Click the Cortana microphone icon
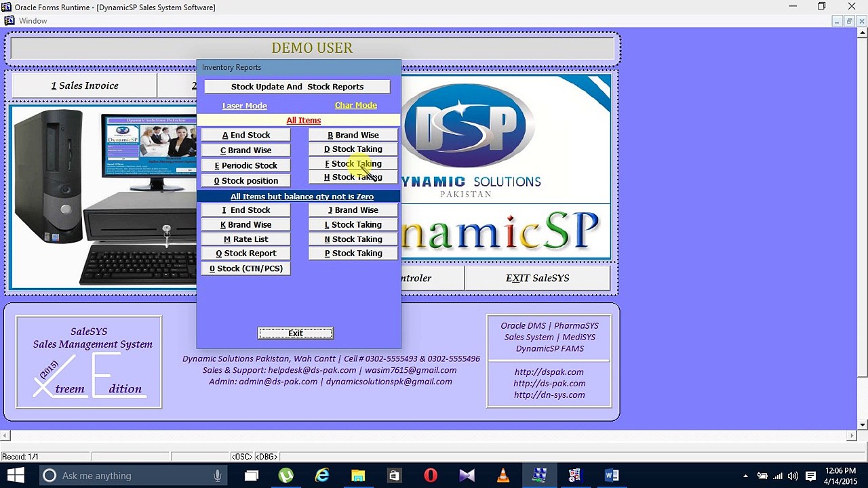Screen dimensions: 868x488 point(218,476)
